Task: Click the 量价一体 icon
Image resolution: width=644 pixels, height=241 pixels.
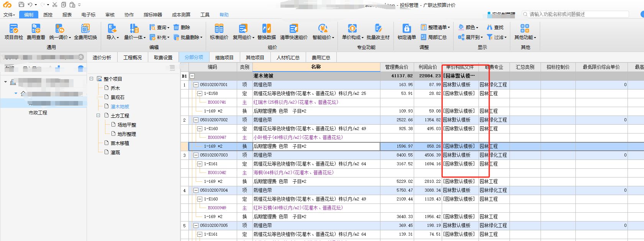Action: [134, 29]
